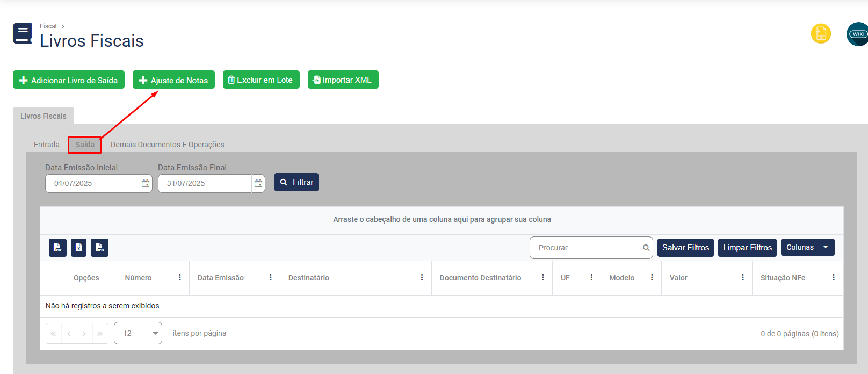868x374 pixels.
Task: Click into the Procurar search field
Action: click(x=585, y=248)
